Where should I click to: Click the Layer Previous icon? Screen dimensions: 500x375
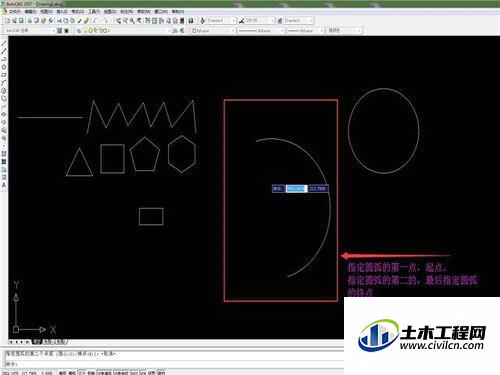(182, 31)
